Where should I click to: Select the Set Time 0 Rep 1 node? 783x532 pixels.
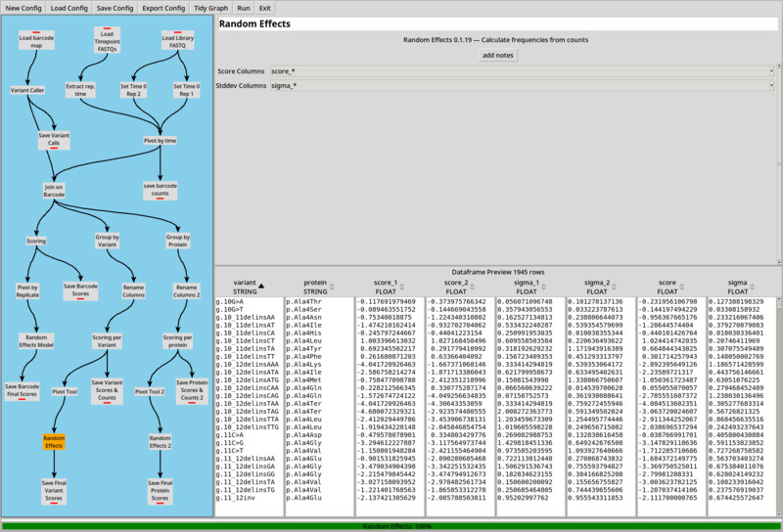click(x=186, y=90)
